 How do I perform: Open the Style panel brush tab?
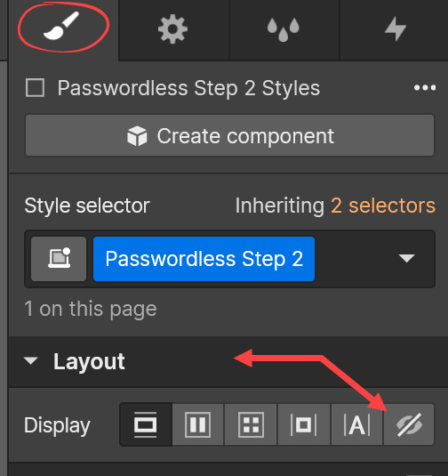click(x=63, y=29)
